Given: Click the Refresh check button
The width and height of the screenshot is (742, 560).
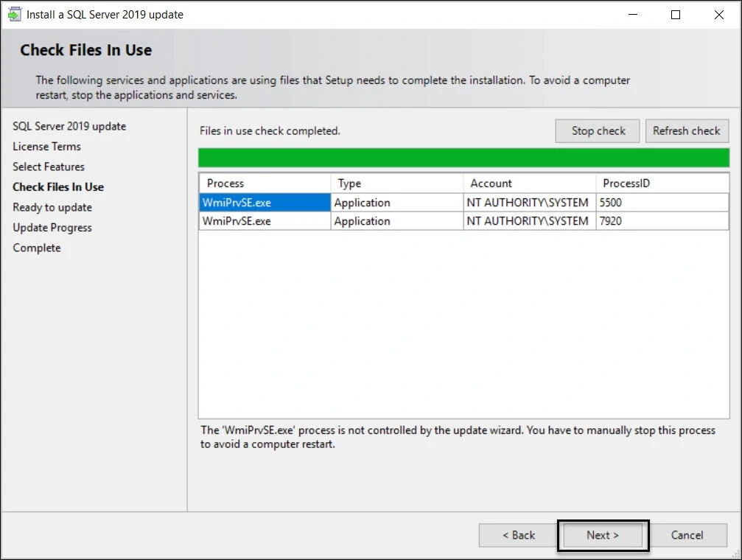Looking at the screenshot, I should tap(687, 130).
